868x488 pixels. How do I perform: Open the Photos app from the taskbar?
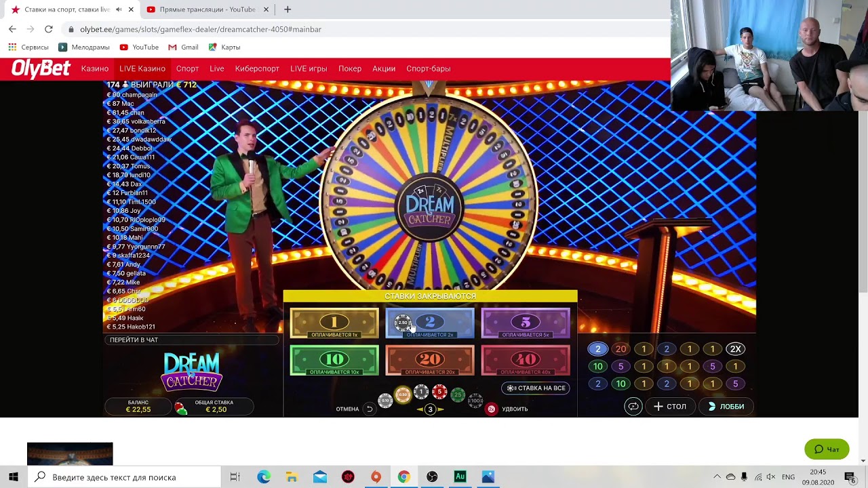point(488,477)
